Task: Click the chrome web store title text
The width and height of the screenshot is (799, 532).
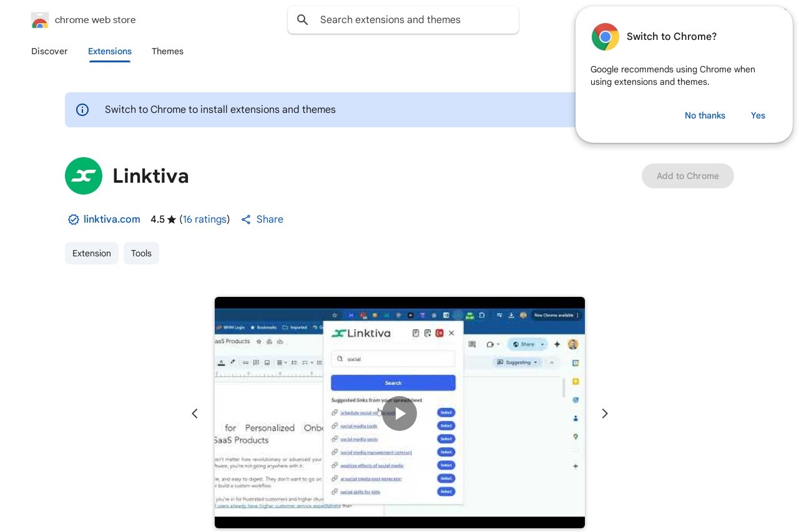Action: [96, 20]
